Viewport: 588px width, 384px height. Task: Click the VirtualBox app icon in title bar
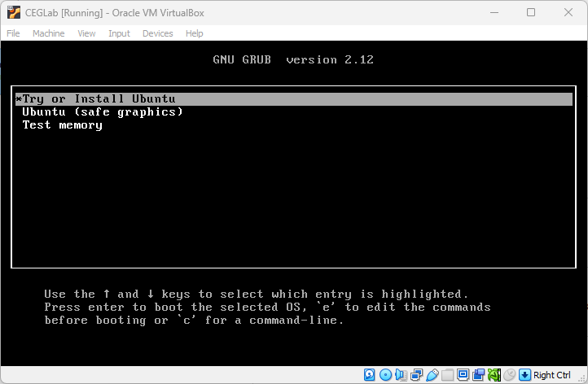14,12
